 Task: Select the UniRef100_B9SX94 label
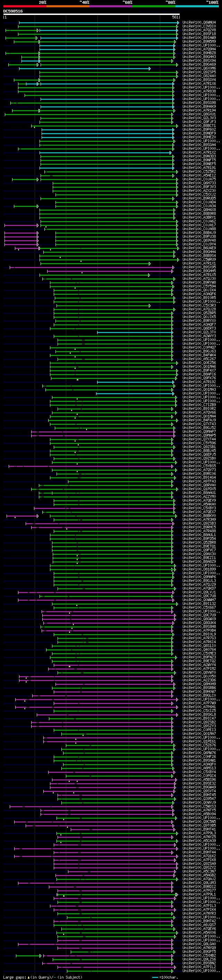click(199, 60)
